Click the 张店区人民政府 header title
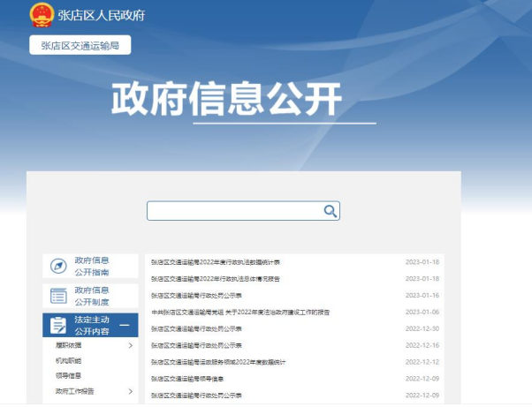This screenshot has width=532, height=407. [100, 16]
